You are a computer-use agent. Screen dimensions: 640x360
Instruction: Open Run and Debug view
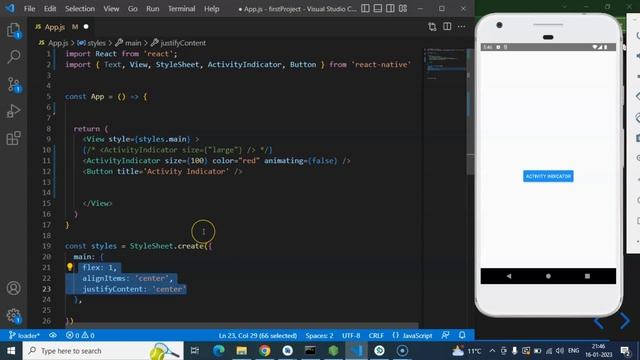[x=13, y=111]
